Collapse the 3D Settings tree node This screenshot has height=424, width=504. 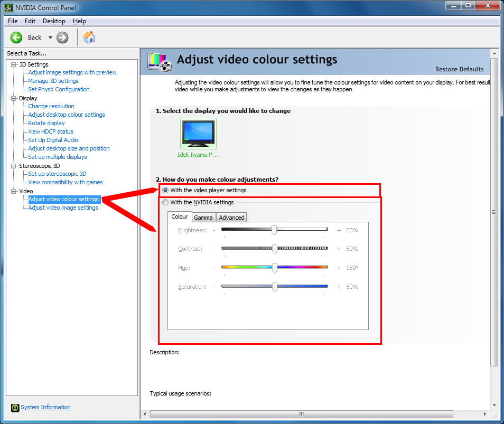coord(14,64)
